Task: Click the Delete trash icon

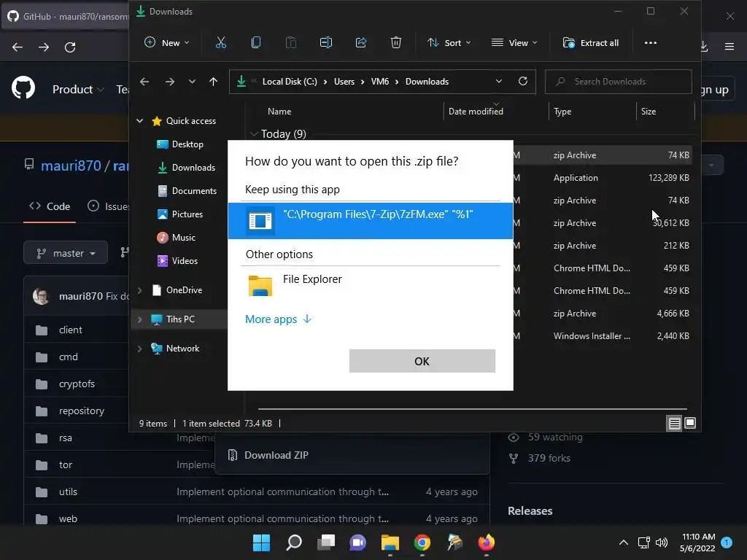Action: tap(396, 43)
